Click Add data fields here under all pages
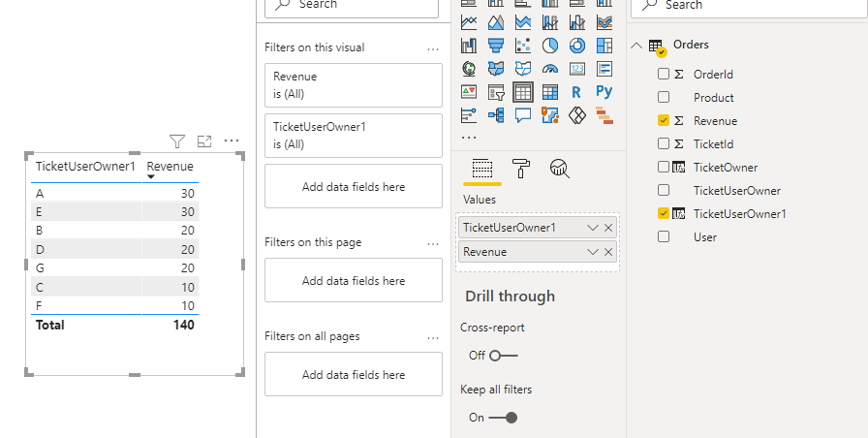Viewport: 868px width, 438px height. [354, 375]
